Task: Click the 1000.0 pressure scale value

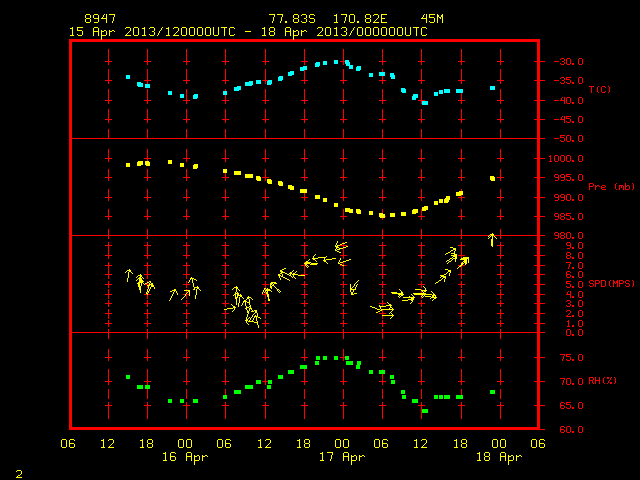Action: (x=566, y=158)
